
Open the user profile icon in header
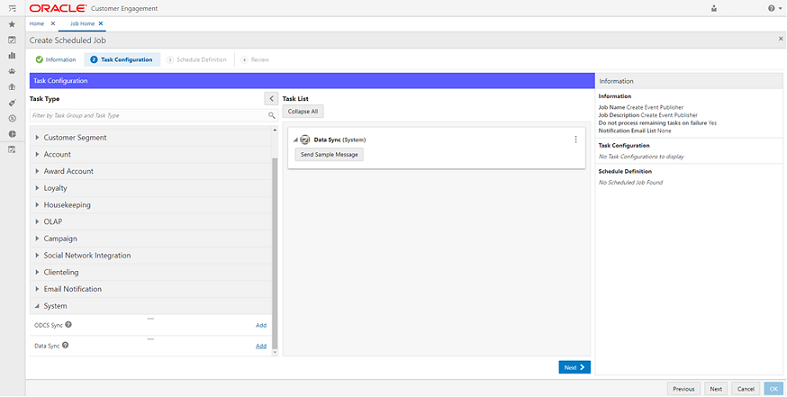coord(714,8)
